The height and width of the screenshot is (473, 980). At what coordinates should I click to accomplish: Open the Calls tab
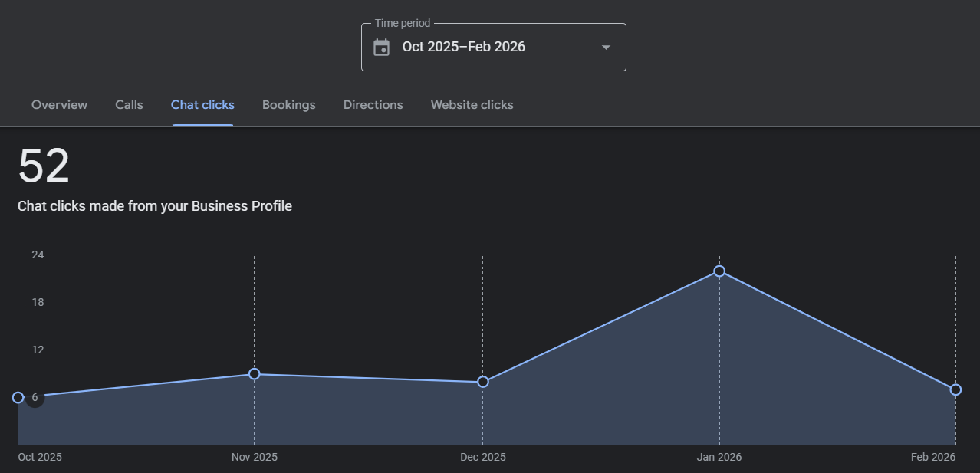[129, 105]
